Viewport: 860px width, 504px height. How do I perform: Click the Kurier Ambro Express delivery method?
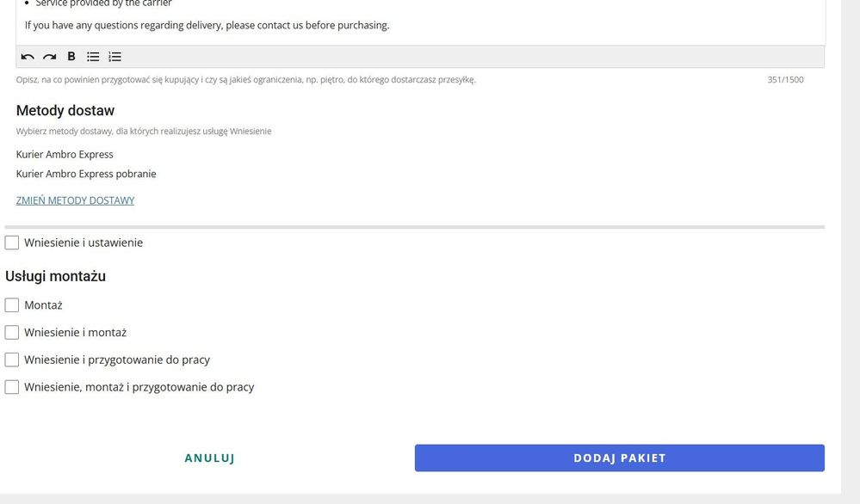(65, 155)
